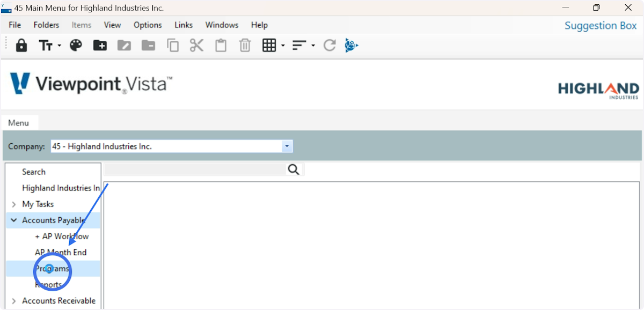Select Reports under Accounts Payable
The image size is (644, 310).
48,285
